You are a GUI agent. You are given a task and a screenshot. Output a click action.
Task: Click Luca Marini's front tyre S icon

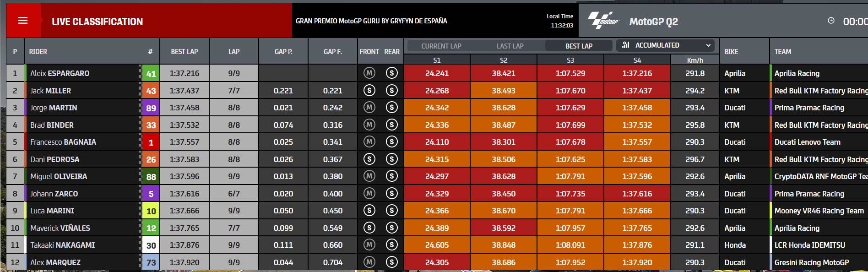click(369, 211)
